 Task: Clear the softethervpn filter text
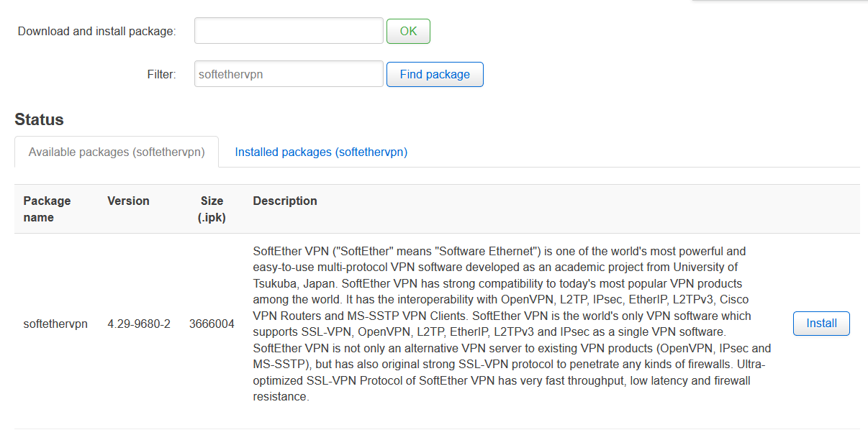pos(288,73)
